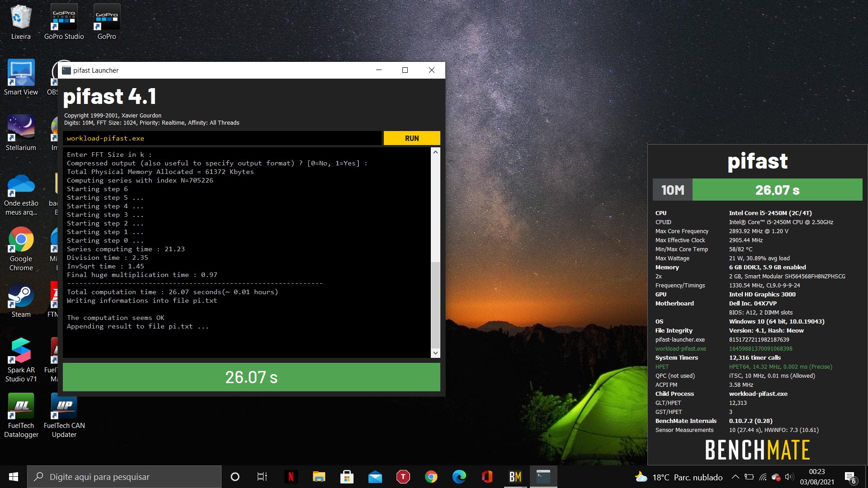Open Wi-Fi network tray icon
Screen dimensions: 868x488
click(x=763, y=477)
